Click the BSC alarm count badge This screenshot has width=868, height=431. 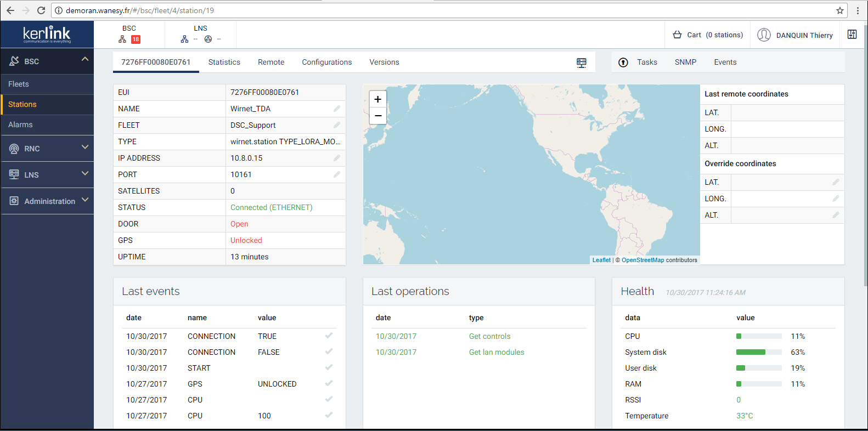(136, 39)
